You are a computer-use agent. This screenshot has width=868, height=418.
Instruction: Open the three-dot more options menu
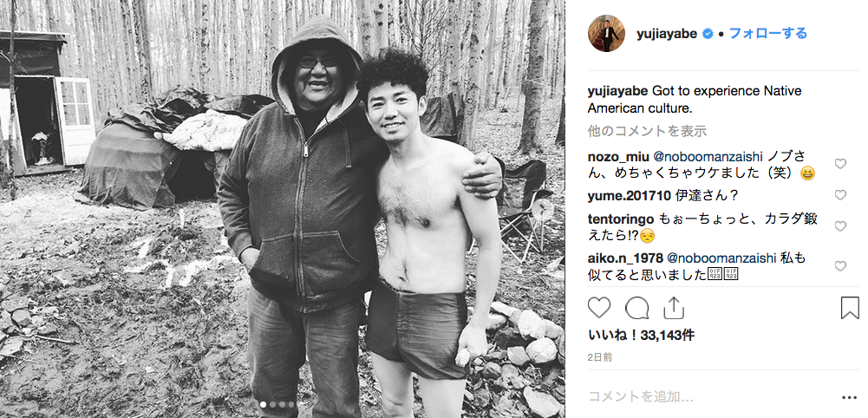[849, 397]
